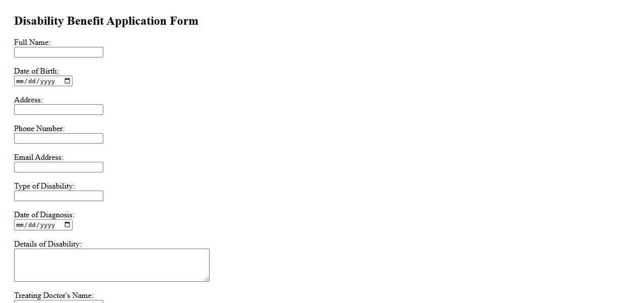
Task: Click the "Phone Number:" label text
Action: tap(39, 129)
